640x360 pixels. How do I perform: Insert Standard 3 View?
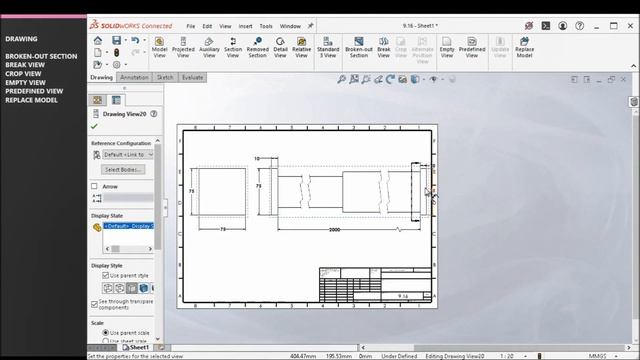(328, 47)
